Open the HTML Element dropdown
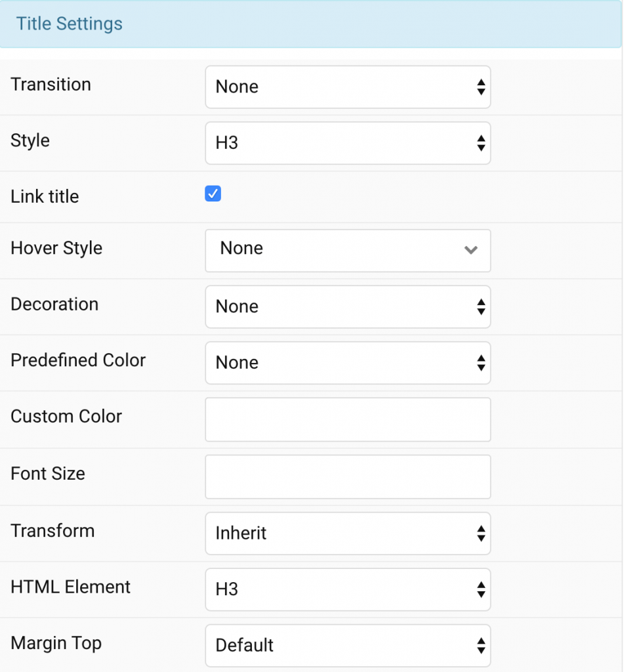624x672 pixels. (x=348, y=590)
